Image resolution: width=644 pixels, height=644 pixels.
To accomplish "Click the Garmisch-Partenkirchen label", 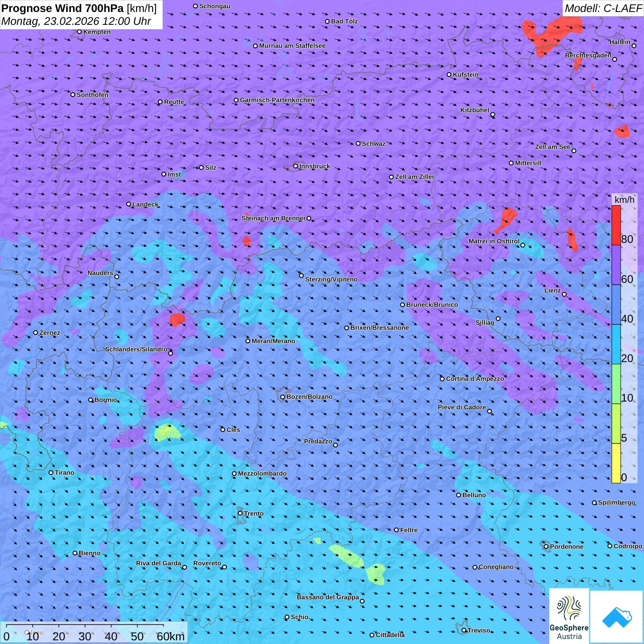I will [277, 100].
